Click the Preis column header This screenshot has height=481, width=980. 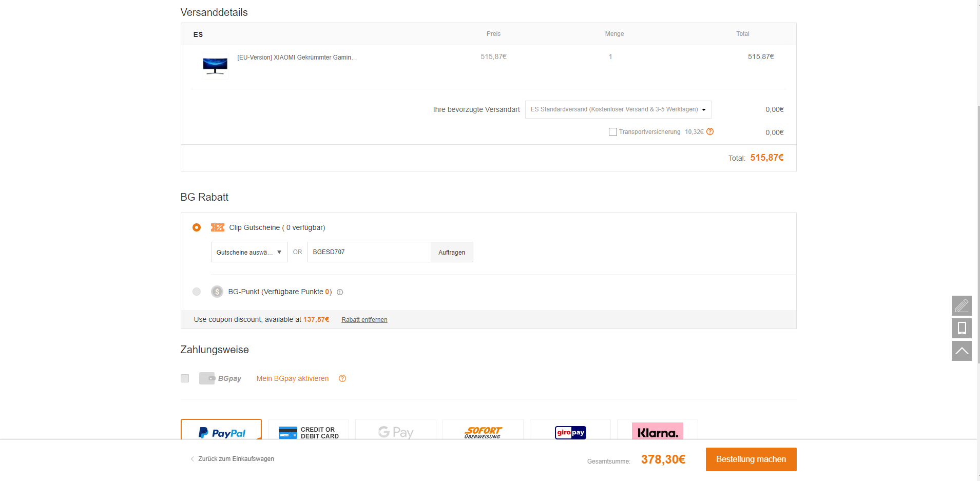(493, 34)
